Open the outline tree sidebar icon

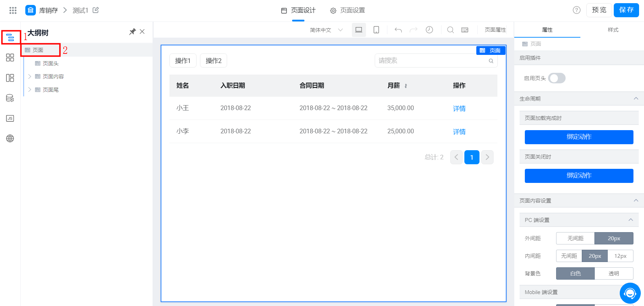[x=10, y=37]
